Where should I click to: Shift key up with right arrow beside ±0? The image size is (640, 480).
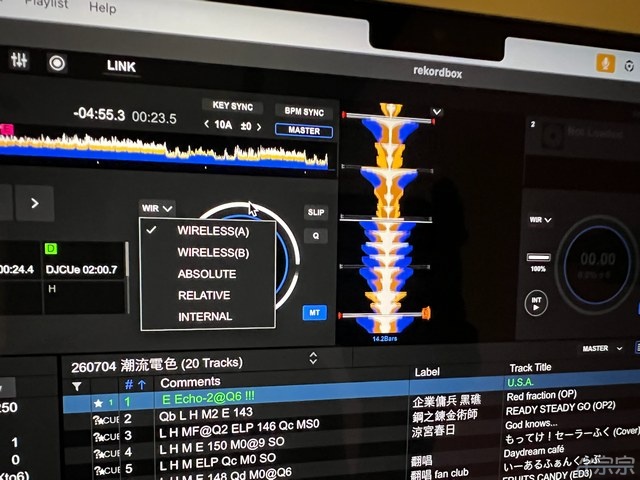[259, 127]
